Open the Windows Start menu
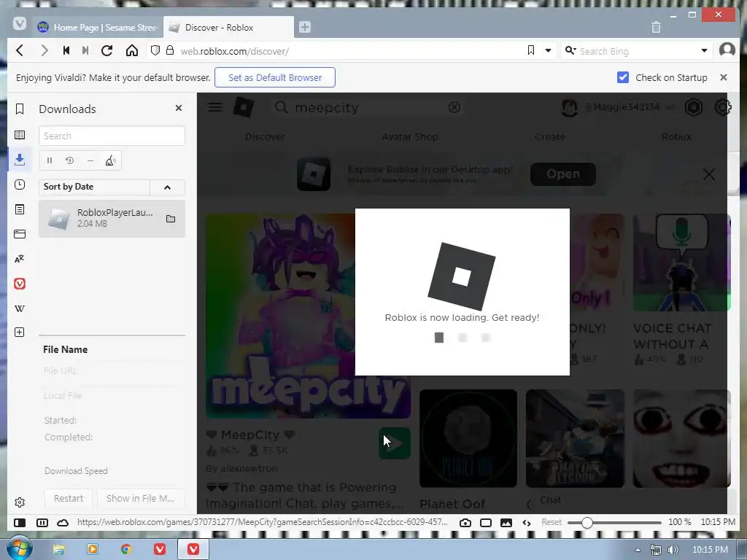 [18, 548]
